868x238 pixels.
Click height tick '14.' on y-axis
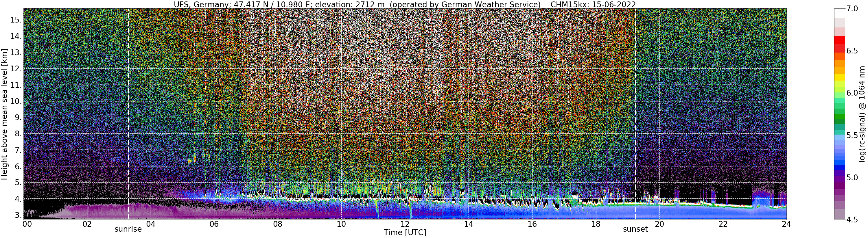[16, 36]
